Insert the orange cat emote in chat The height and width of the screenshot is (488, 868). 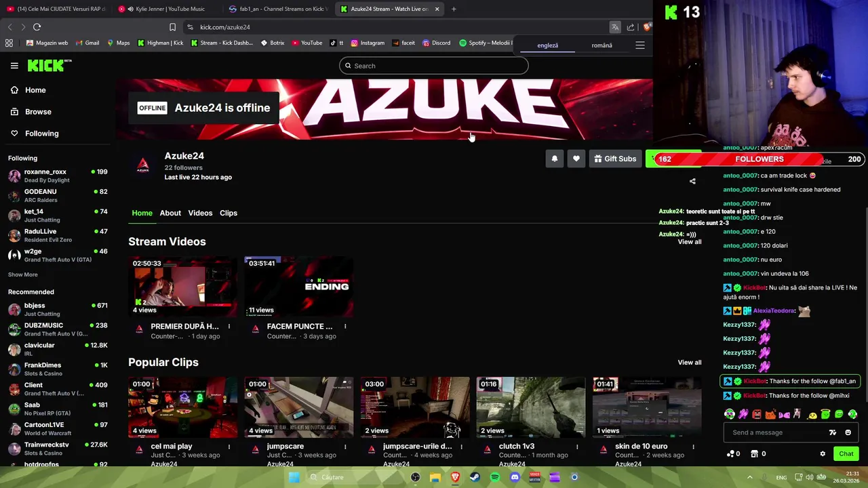pyautogui.click(x=770, y=414)
